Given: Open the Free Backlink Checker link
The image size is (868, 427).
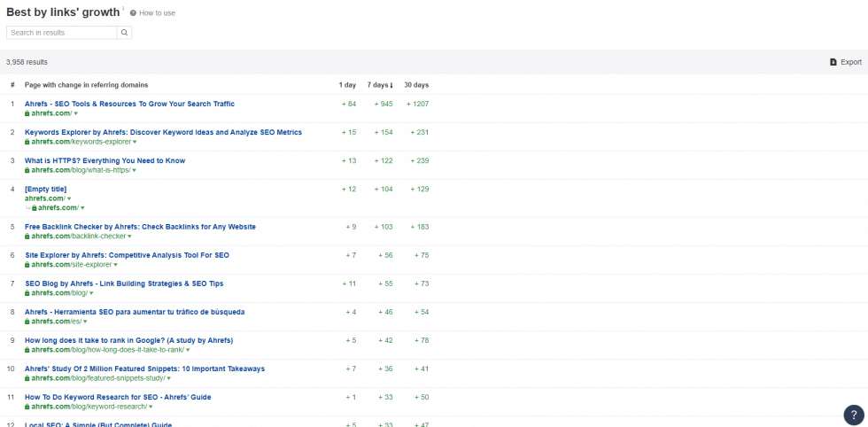Looking at the screenshot, I should [140, 227].
